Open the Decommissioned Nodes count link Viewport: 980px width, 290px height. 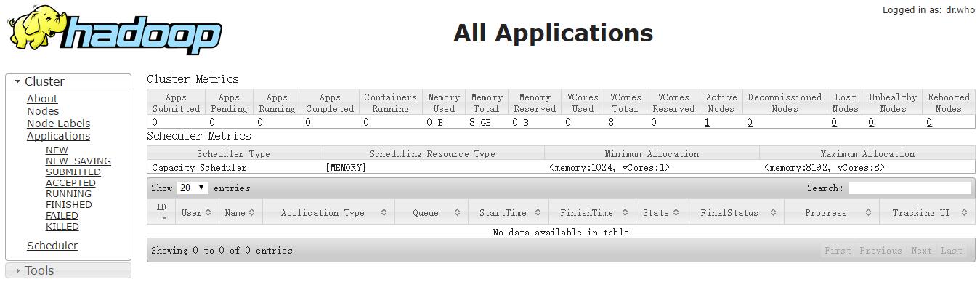[750, 122]
